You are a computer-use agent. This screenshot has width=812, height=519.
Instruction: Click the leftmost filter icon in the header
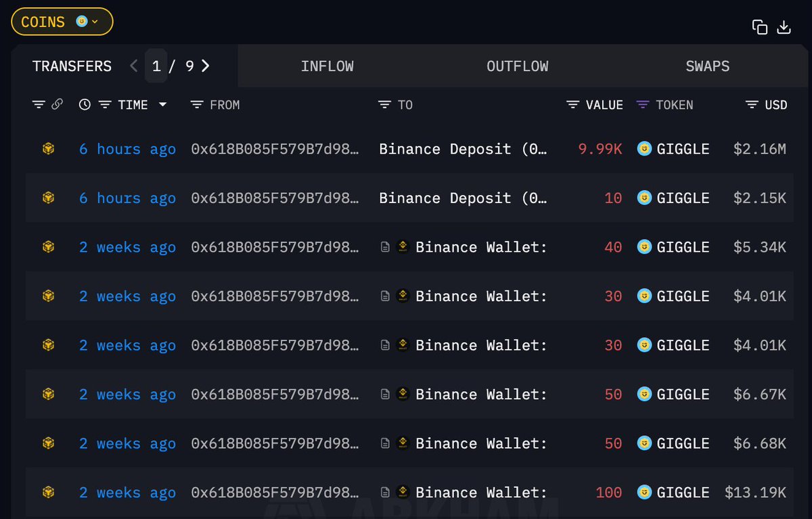pos(39,105)
